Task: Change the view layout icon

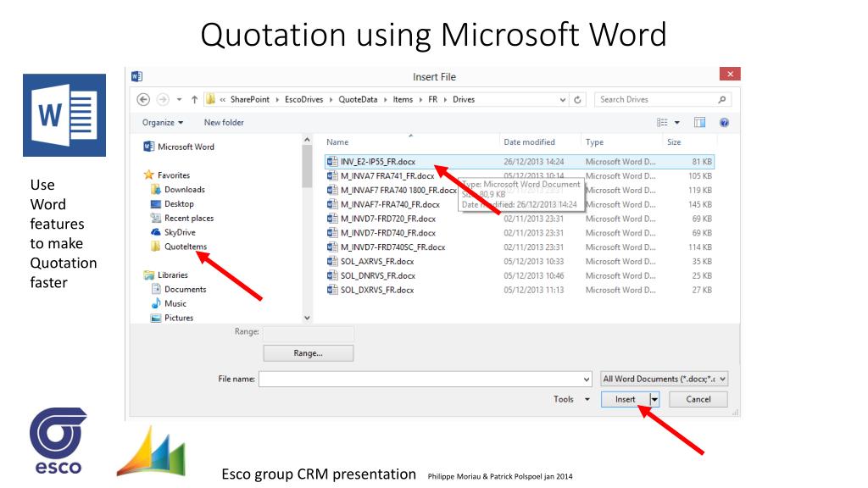Action: (x=662, y=122)
